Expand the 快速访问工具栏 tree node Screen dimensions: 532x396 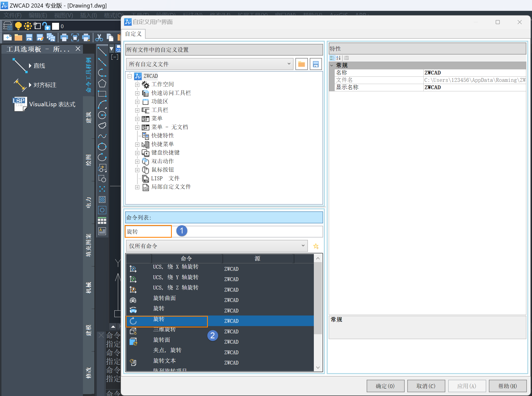[x=137, y=93]
